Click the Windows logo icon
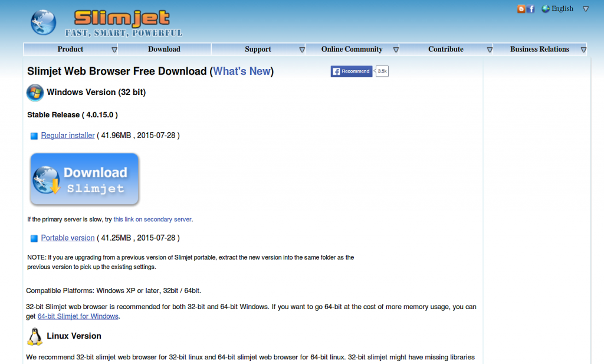 click(35, 93)
